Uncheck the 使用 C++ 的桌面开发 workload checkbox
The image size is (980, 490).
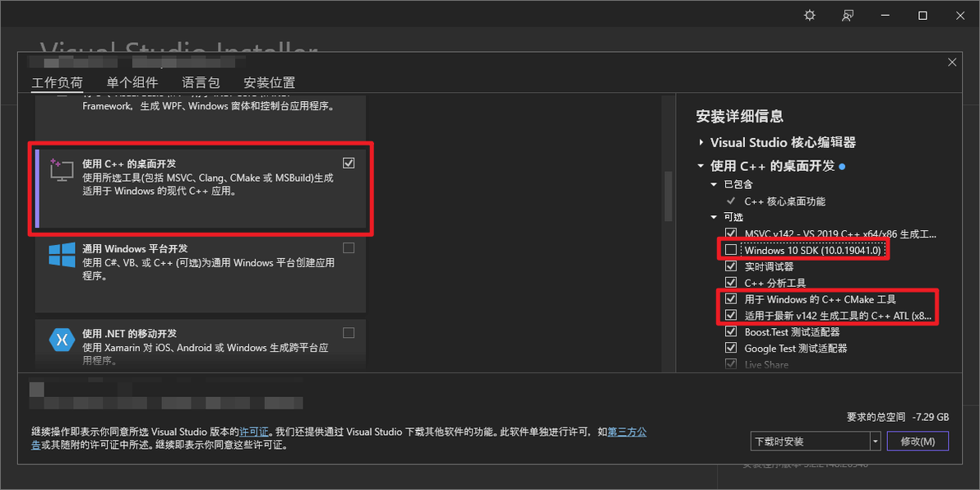pyautogui.click(x=349, y=163)
